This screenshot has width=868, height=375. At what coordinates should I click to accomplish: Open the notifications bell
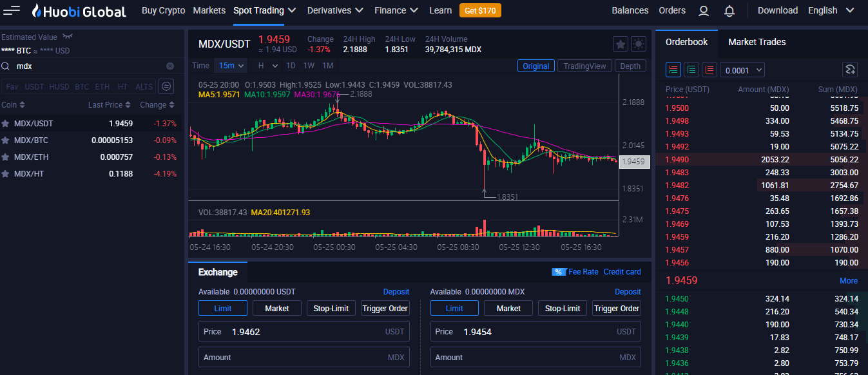pyautogui.click(x=729, y=11)
